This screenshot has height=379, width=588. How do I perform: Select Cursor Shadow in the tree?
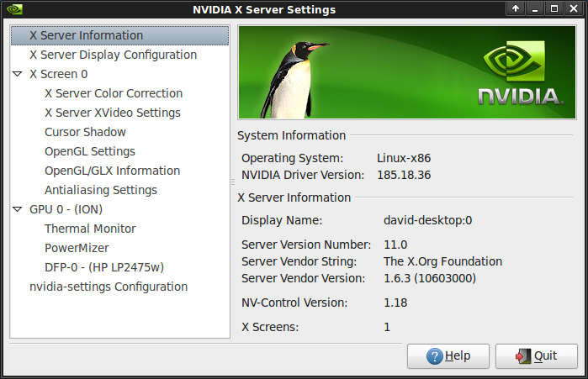(x=85, y=132)
